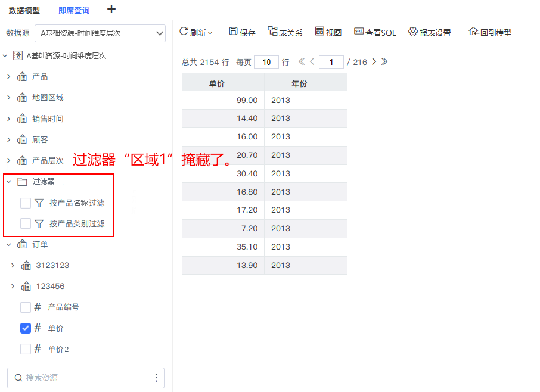Check the 产品编号 field checkbox
Screen dimensions: 540x392
(x=26, y=307)
